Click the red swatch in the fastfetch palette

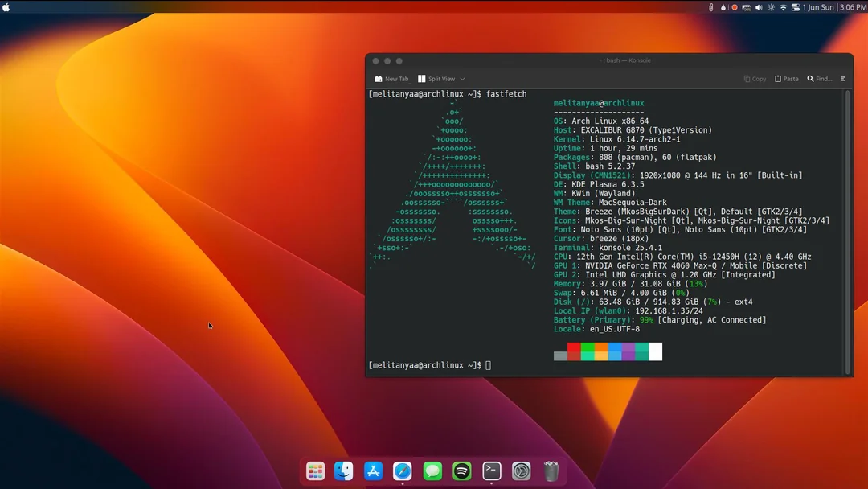click(572, 351)
